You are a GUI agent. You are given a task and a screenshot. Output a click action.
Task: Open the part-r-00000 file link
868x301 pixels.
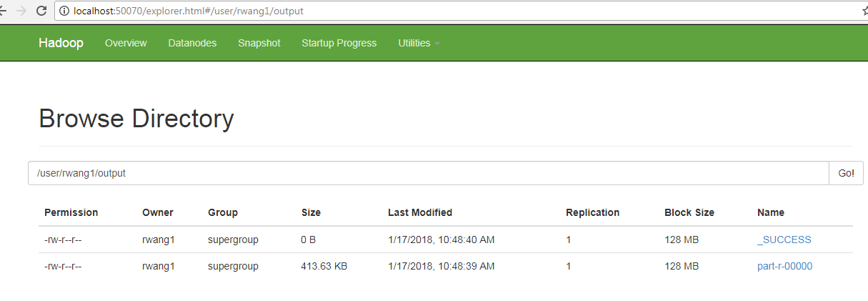click(784, 266)
